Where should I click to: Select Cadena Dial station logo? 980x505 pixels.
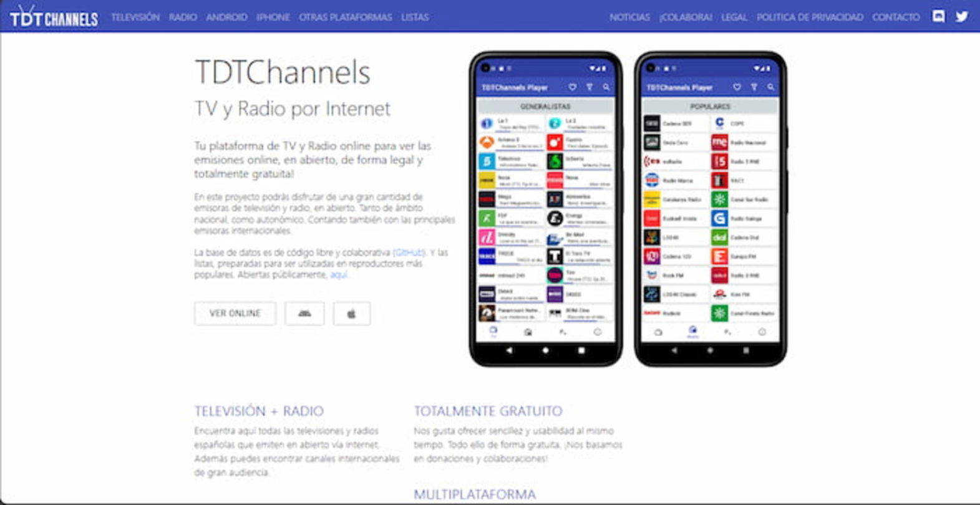click(719, 238)
